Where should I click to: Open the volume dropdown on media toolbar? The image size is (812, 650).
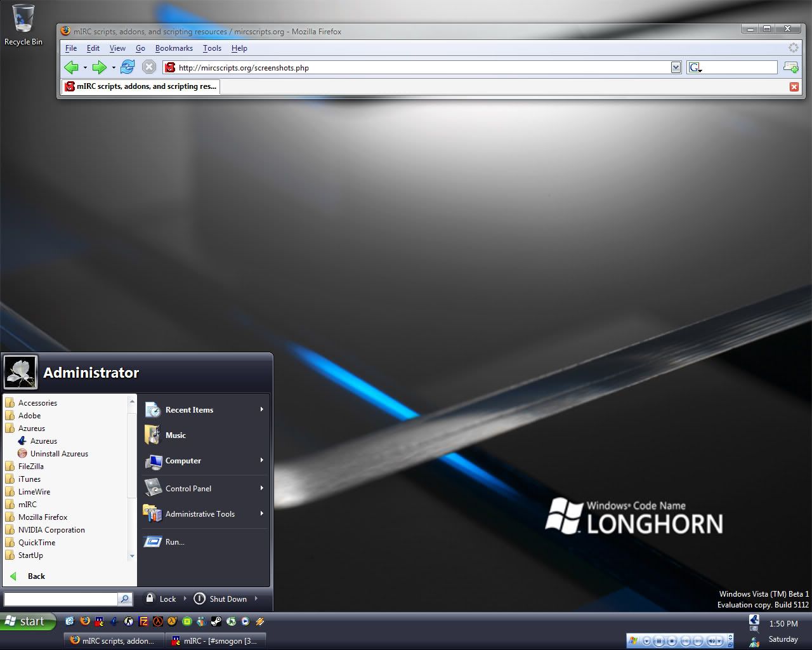click(x=719, y=641)
